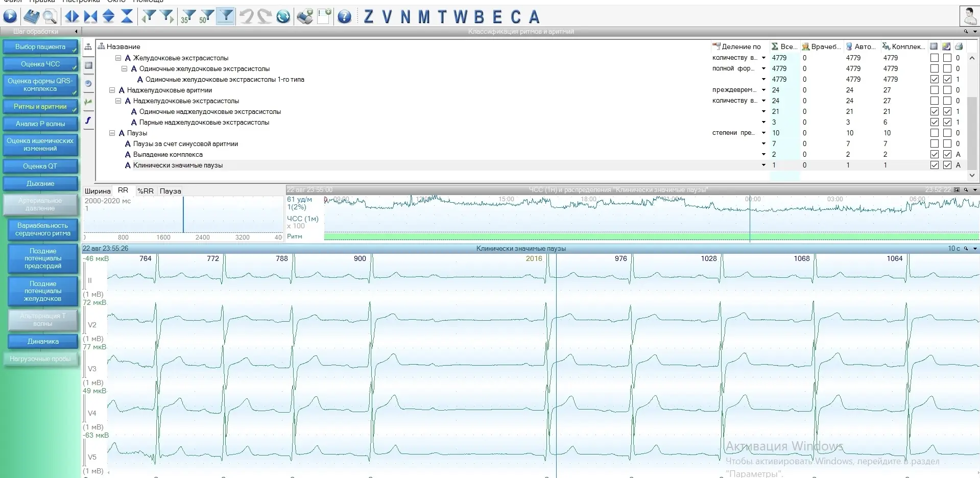Viewport: 980px width, 478px height.
Task: Click the user profile icon at top right
Action: coord(969,16)
